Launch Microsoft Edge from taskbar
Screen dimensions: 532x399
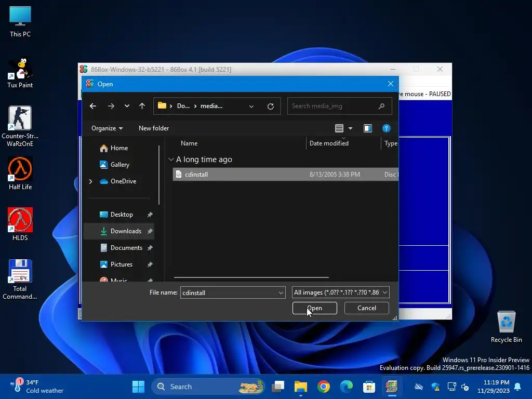coord(346,387)
